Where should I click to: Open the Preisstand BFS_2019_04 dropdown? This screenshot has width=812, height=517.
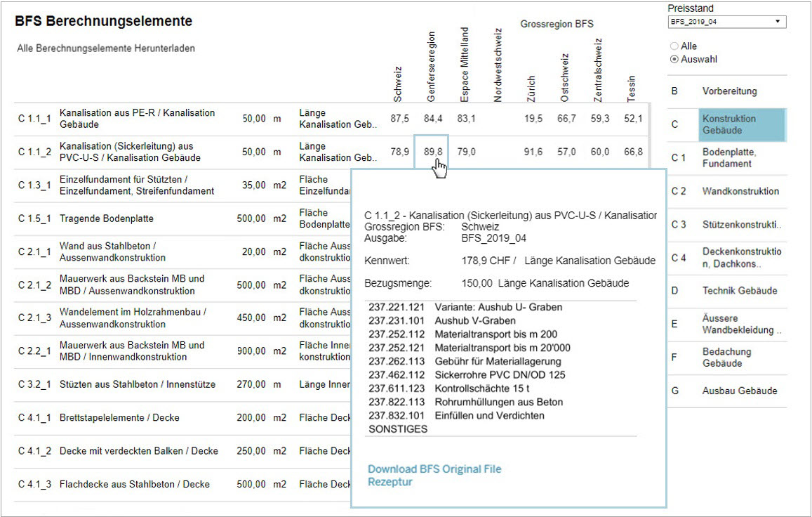pyautogui.click(x=727, y=22)
